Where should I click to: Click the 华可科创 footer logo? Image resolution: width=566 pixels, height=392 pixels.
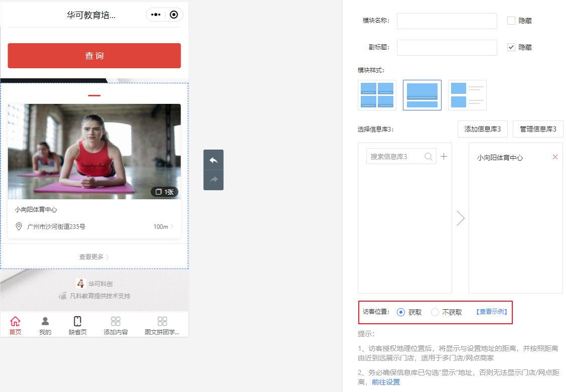80,284
